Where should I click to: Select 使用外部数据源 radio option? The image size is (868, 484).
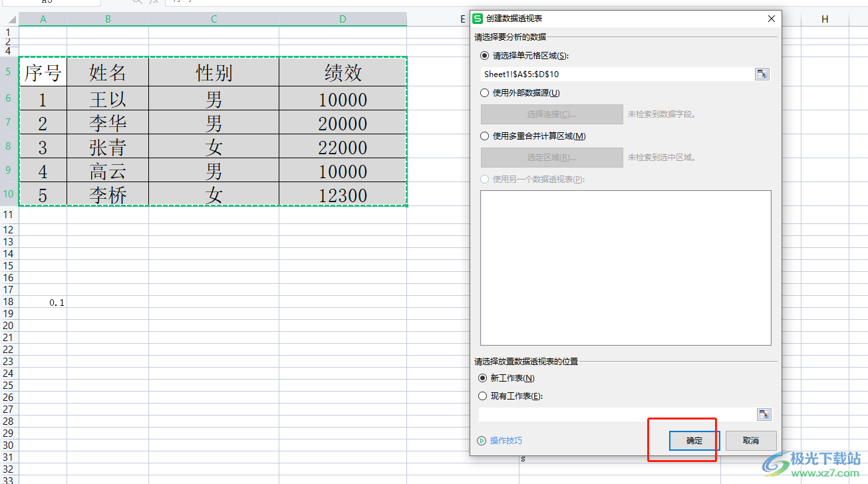[x=484, y=93]
